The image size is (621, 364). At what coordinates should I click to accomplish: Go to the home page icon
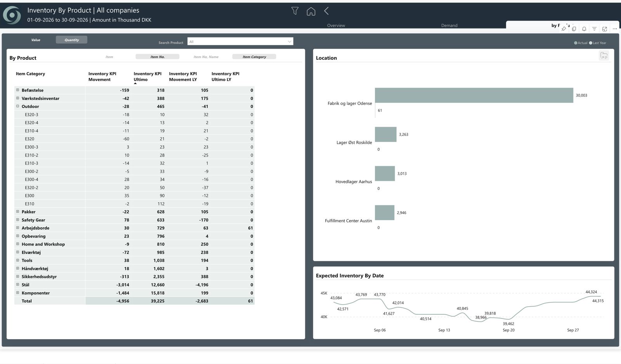tap(311, 11)
